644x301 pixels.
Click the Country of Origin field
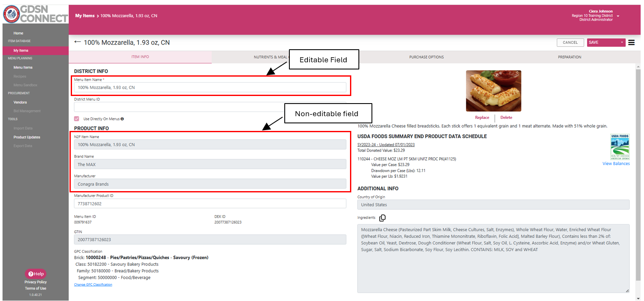coord(493,205)
